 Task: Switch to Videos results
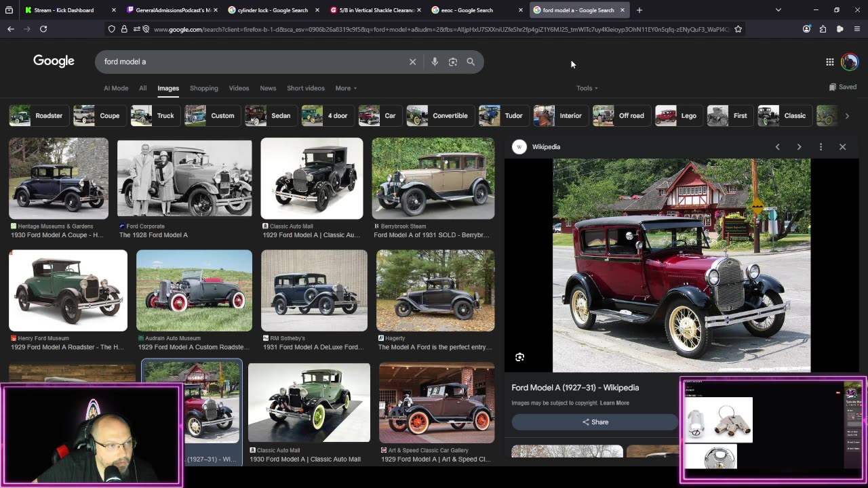pyautogui.click(x=239, y=88)
